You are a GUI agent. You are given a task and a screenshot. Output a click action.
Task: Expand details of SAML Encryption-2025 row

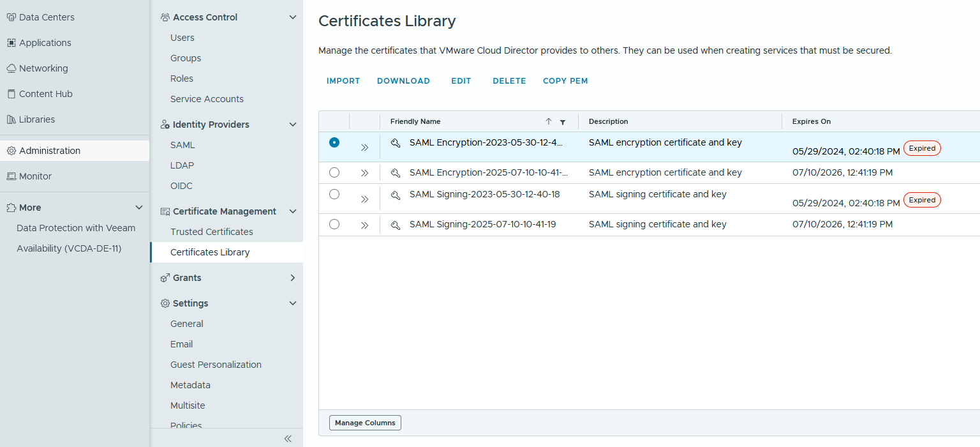click(365, 173)
